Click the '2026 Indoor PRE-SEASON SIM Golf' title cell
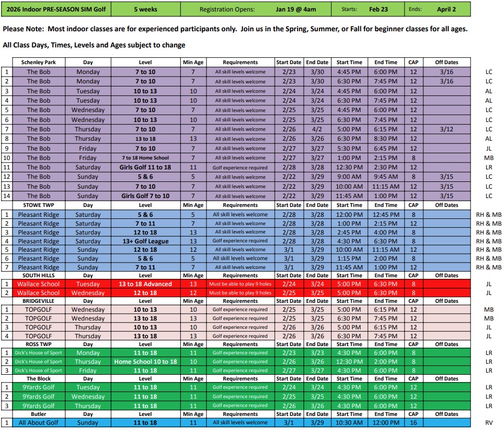This screenshot has height=430, width=504. click(x=56, y=9)
